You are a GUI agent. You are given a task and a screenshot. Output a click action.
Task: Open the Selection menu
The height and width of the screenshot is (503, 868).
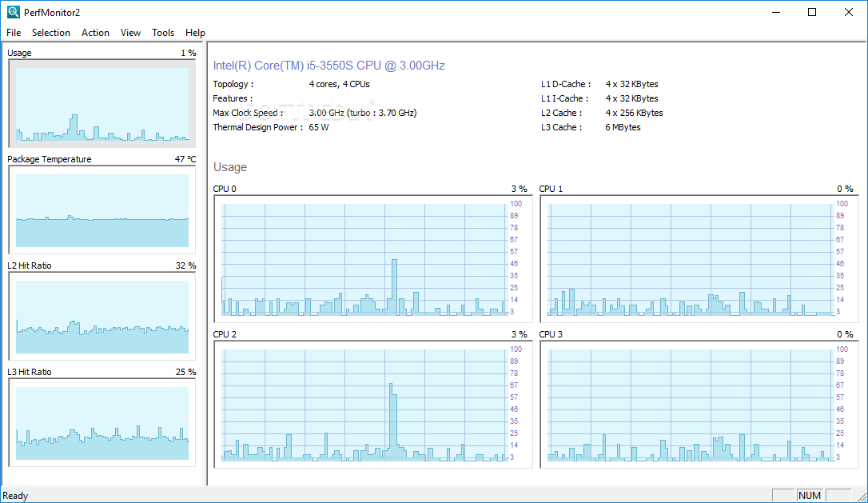(51, 33)
